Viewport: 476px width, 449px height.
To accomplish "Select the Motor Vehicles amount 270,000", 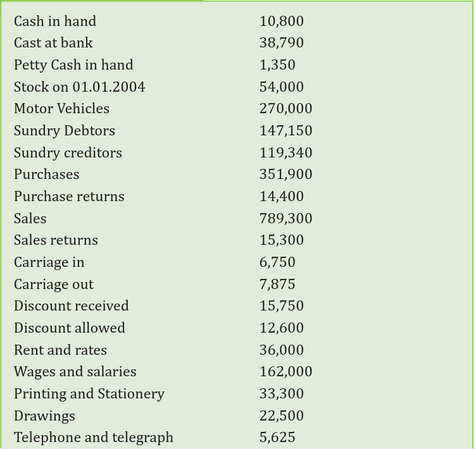I will 285,109.
